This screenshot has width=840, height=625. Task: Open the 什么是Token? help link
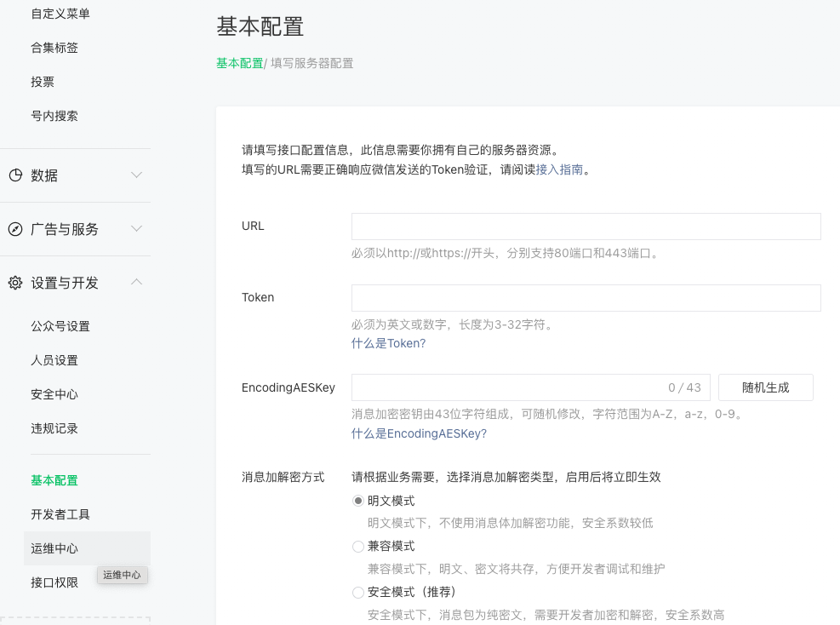[x=388, y=344]
